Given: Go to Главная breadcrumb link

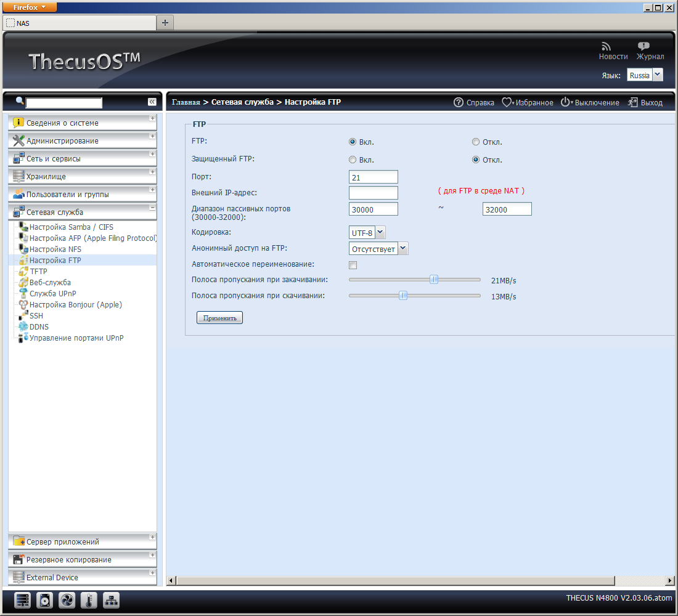Looking at the screenshot, I should click(186, 102).
